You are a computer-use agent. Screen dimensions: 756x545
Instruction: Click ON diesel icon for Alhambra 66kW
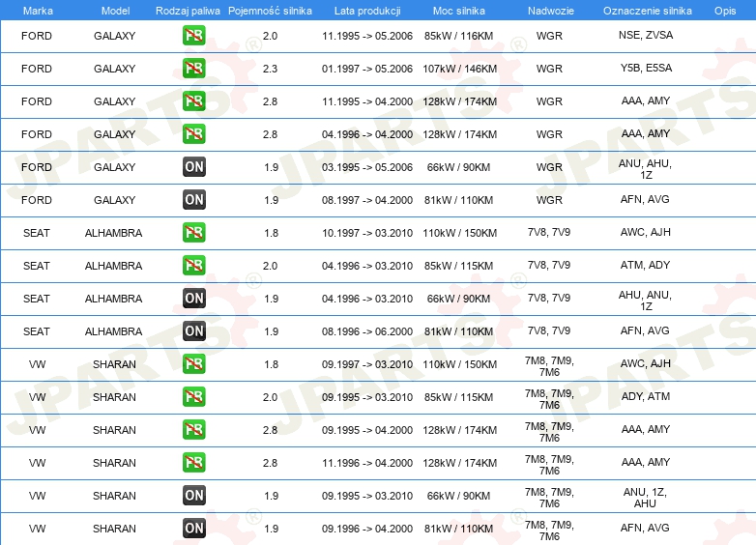[x=193, y=299]
